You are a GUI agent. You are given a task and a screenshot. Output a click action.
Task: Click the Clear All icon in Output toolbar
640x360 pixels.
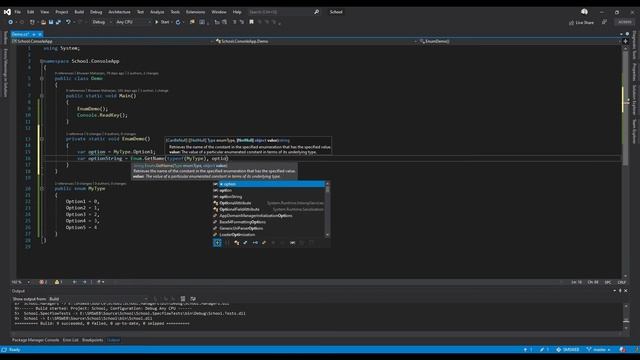(183, 299)
